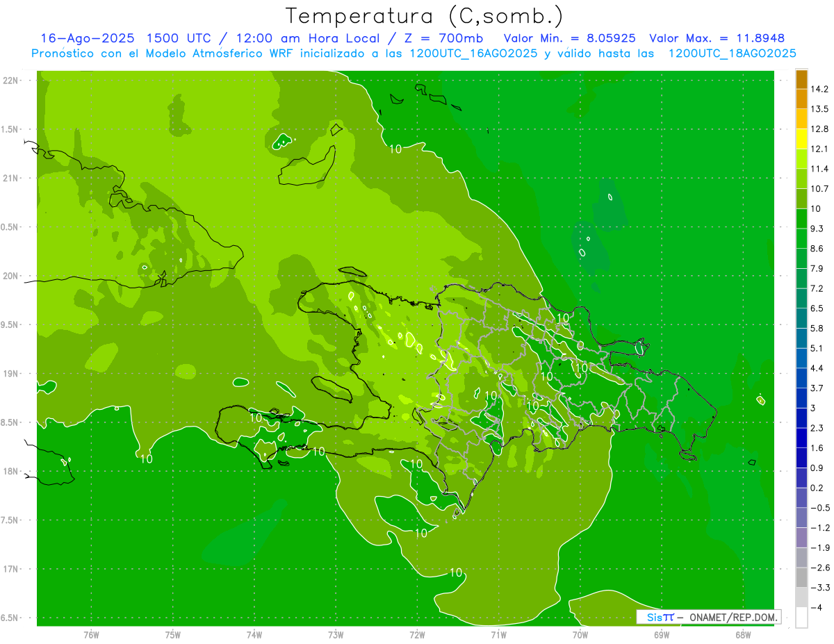The image size is (834, 644).
Task: Click the legend value 13.5
Action: coord(819,109)
